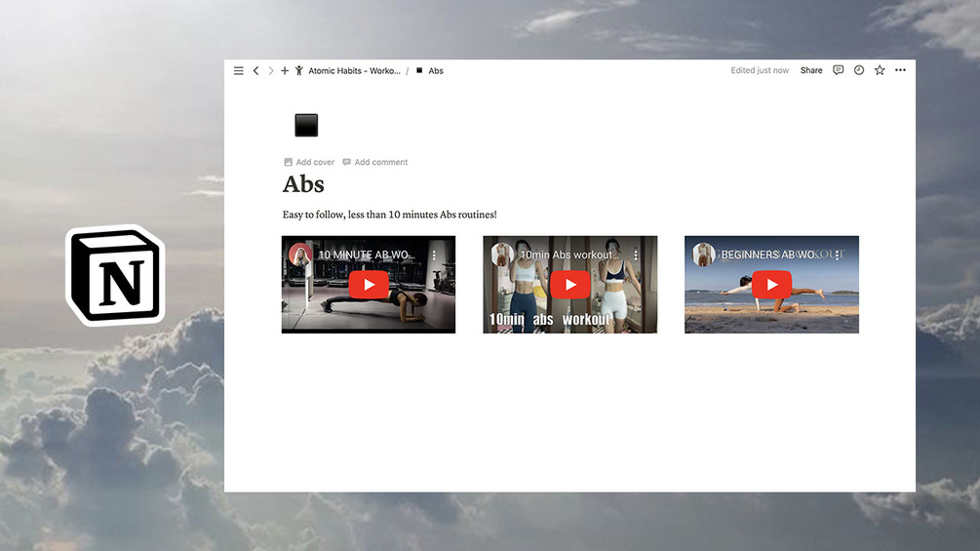
Task: Click the Abs page title
Action: [303, 184]
